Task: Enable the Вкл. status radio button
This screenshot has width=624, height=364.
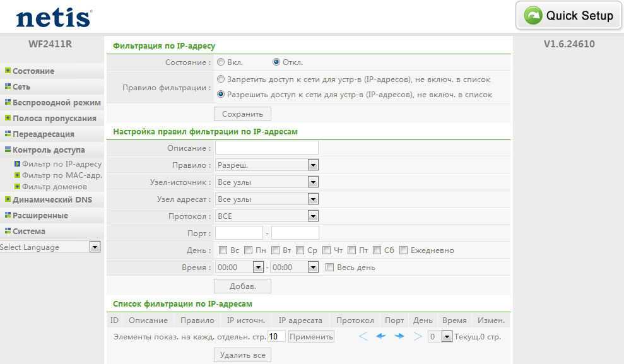Action: point(221,62)
